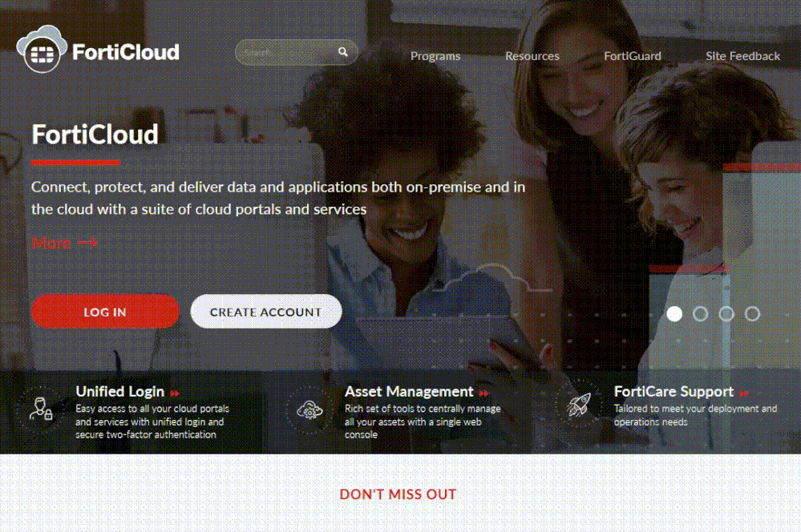Click the text 'Rich set of tools to centrally manage'
801x532 pixels.
tap(423, 409)
